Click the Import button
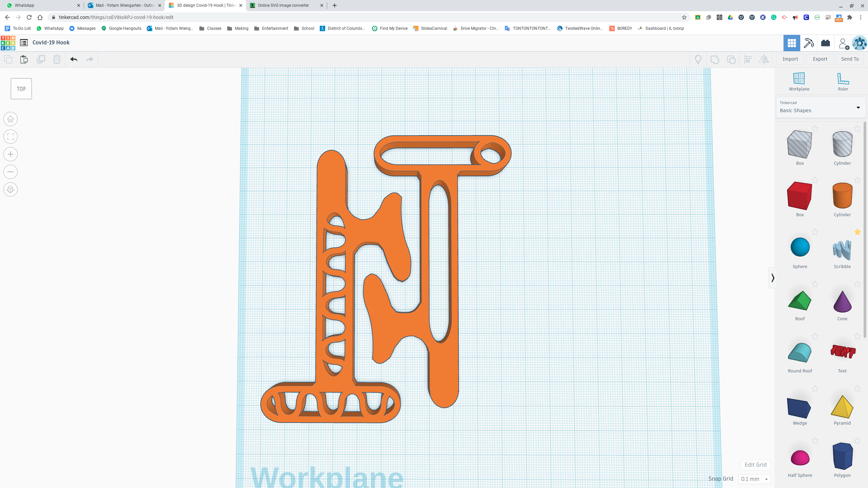Screen dimensions: 868x488 click(790, 59)
